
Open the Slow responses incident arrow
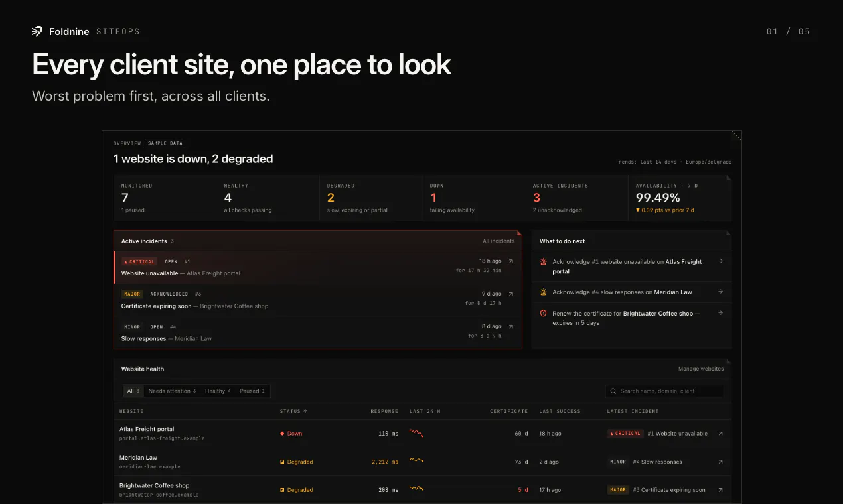(510, 326)
